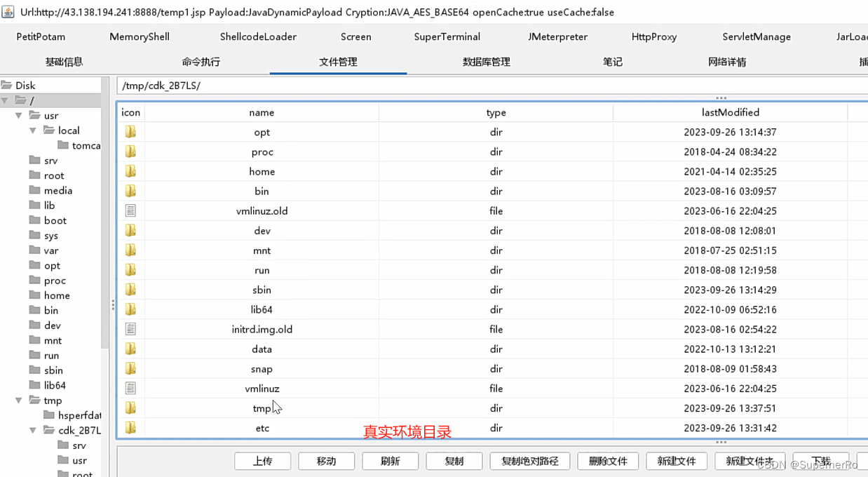Select the hsperfdata folder in the tree
The image size is (868, 477).
[x=72, y=415]
